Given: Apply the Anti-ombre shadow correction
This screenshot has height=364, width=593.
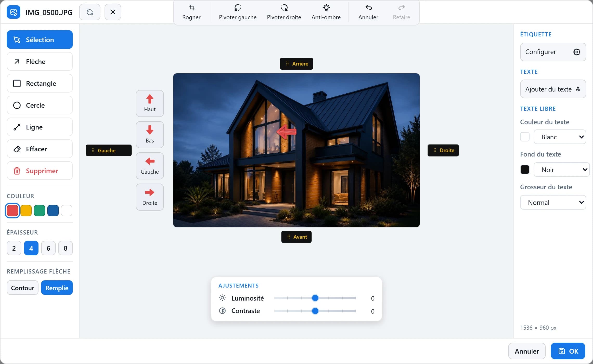Looking at the screenshot, I should tap(326, 12).
